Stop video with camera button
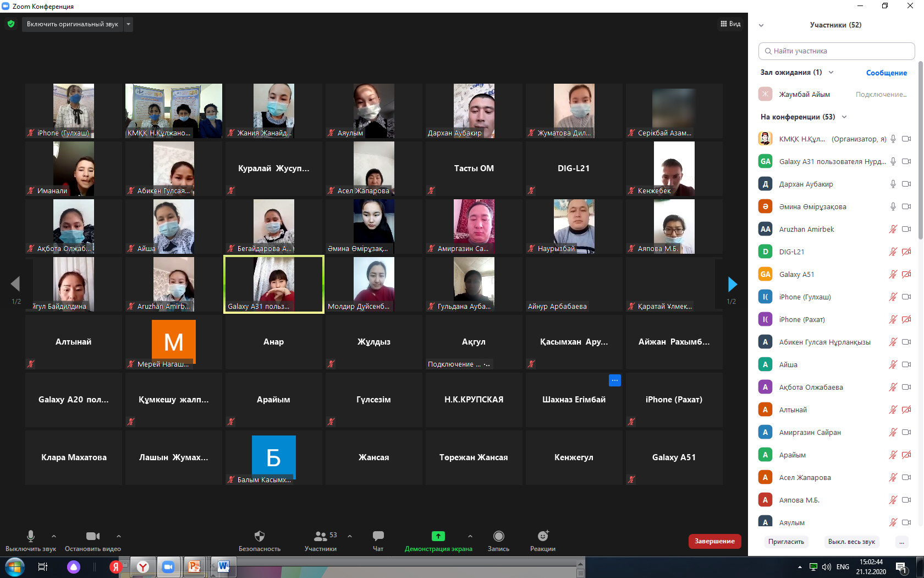Image resolution: width=924 pixels, height=578 pixels. tap(93, 540)
